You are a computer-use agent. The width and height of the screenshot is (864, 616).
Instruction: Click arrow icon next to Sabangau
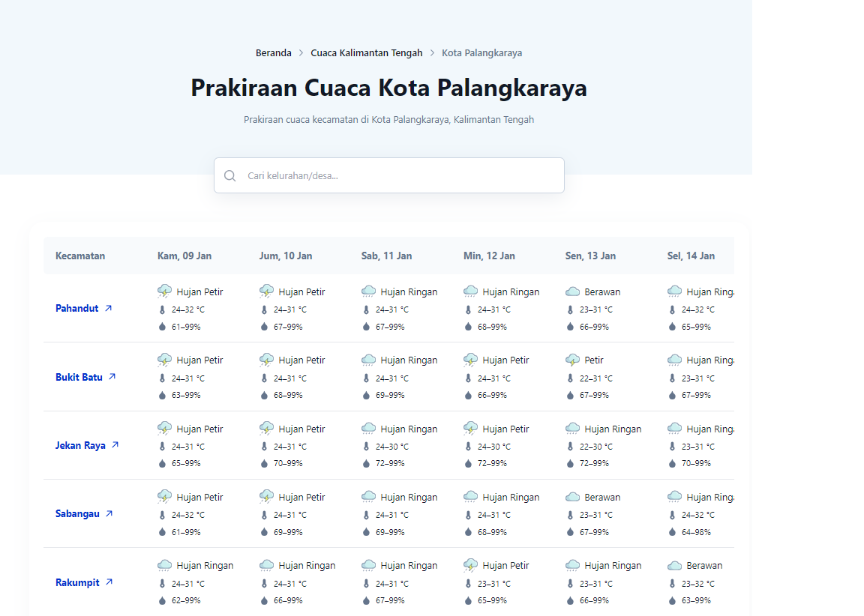click(109, 513)
